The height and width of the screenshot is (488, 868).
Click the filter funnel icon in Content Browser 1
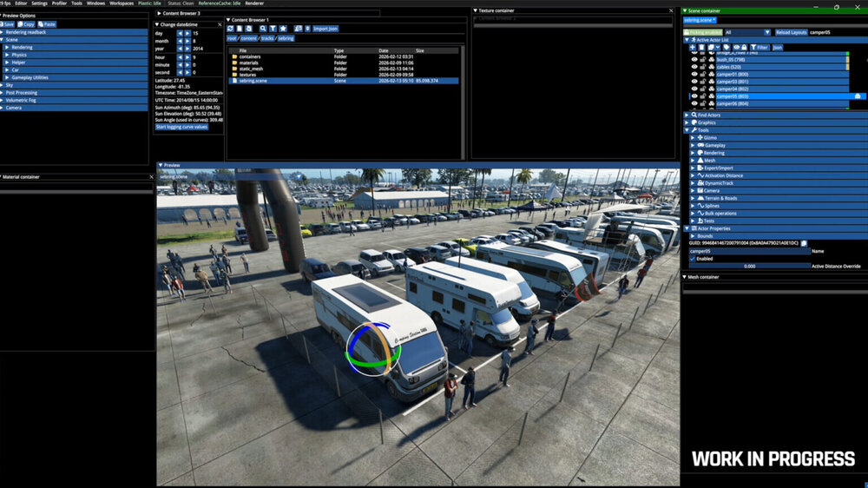pyautogui.click(x=273, y=29)
